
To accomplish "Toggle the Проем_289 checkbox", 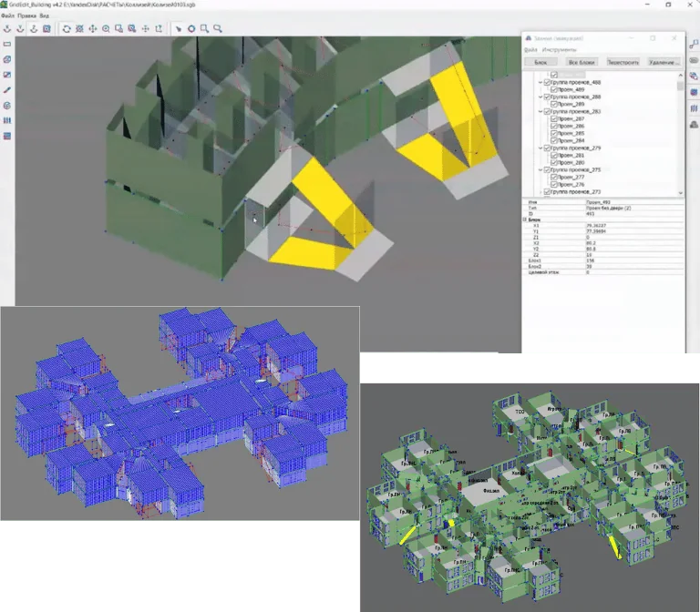I will coord(554,104).
